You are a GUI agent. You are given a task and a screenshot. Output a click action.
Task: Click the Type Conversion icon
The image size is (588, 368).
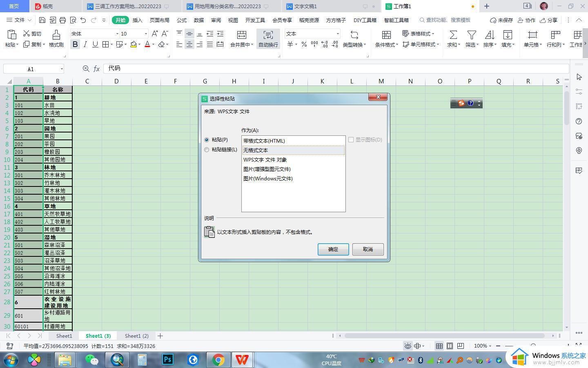tap(354, 35)
